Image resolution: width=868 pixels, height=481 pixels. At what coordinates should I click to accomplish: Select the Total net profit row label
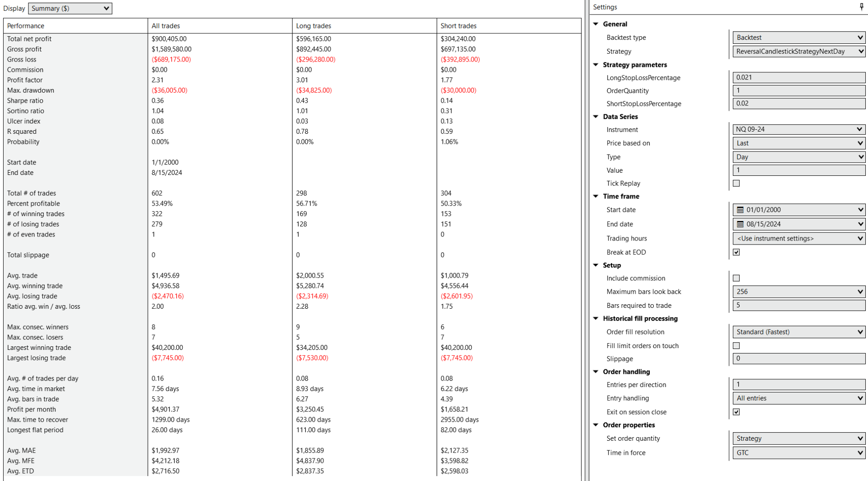pyautogui.click(x=29, y=39)
